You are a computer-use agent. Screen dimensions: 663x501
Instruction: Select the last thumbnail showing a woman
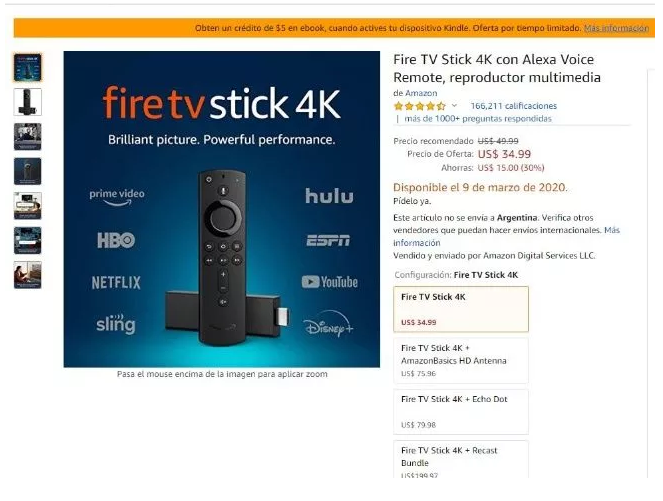(x=27, y=275)
